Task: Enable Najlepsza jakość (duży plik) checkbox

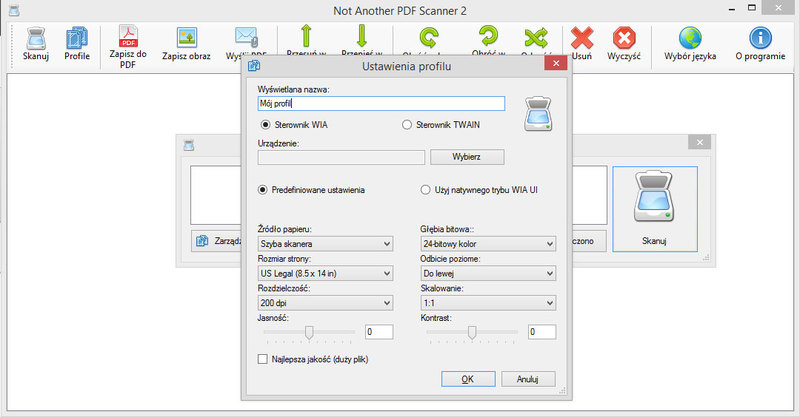Action: coord(263,359)
